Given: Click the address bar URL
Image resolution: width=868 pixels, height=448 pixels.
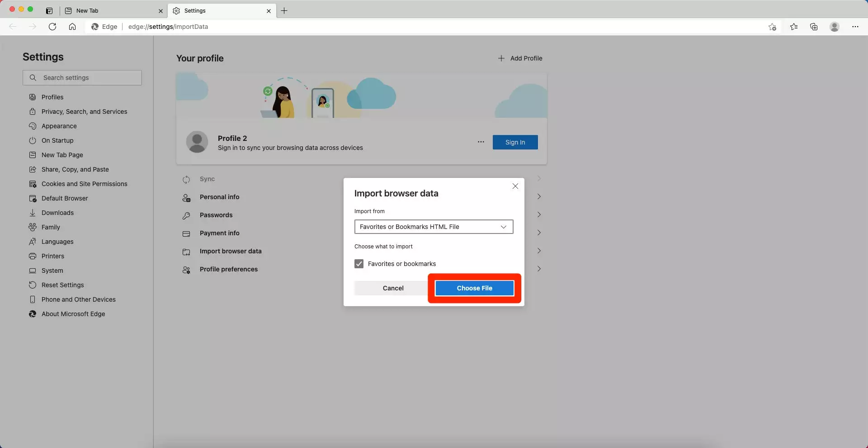Looking at the screenshot, I should pyautogui.click(x=168, y=27).
